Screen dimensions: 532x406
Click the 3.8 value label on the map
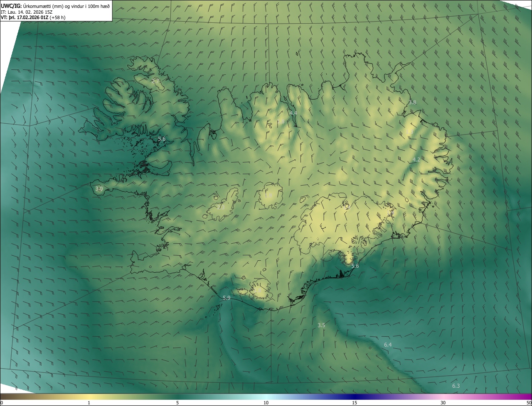[412, 102]
